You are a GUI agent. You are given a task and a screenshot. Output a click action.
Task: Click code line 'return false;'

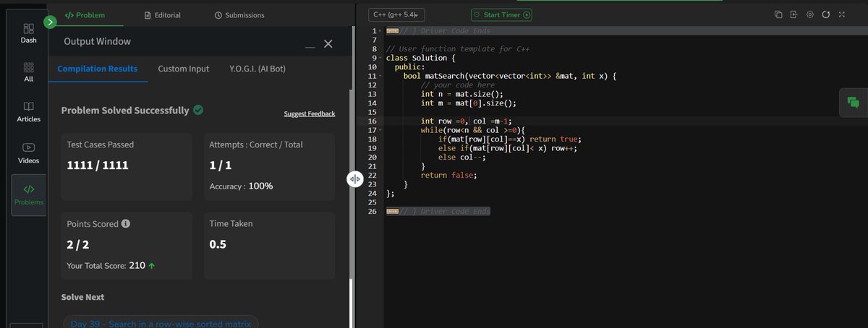pyautogui.click(x=448, y=175)
